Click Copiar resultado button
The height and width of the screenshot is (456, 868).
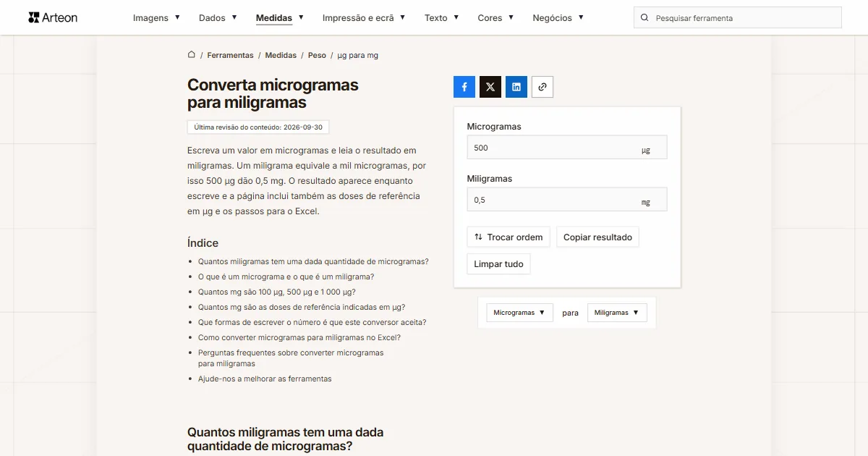pyautogui.click(x=597, y=237)
